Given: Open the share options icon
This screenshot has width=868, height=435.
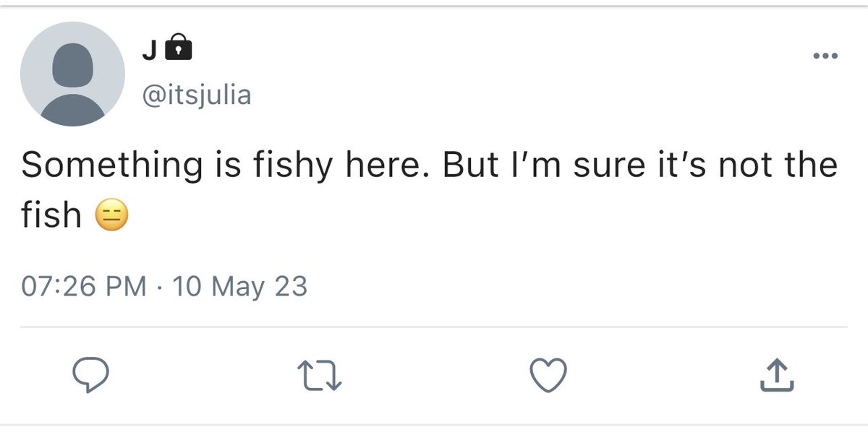Looking at the screenshot, I should pyautogui.click(x=777, y=374).
